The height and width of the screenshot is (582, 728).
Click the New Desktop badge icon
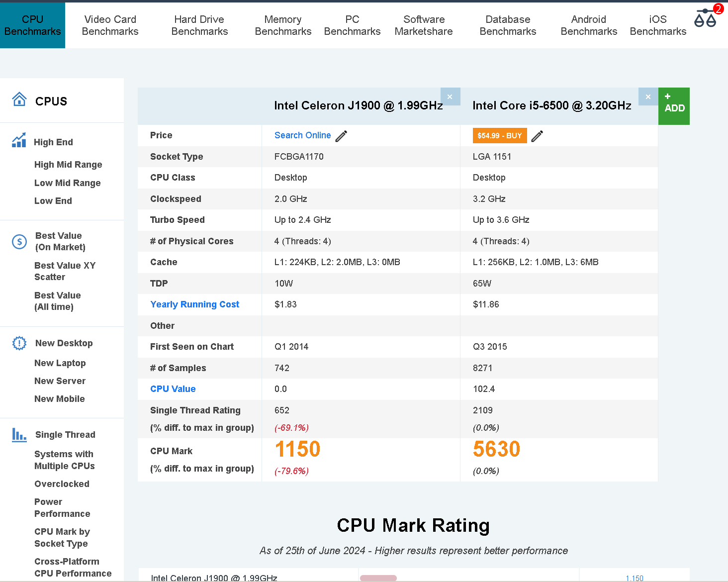(x=19, y=343)
